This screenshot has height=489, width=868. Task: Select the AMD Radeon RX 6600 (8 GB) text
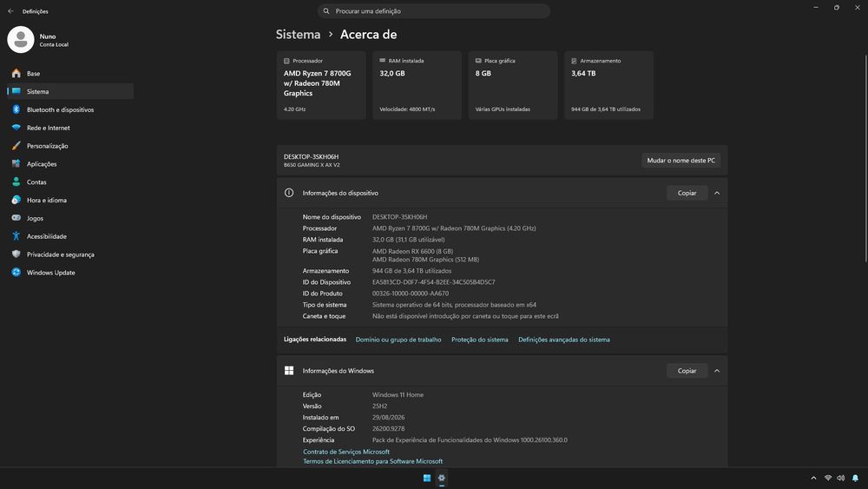[x=412, y=251]
